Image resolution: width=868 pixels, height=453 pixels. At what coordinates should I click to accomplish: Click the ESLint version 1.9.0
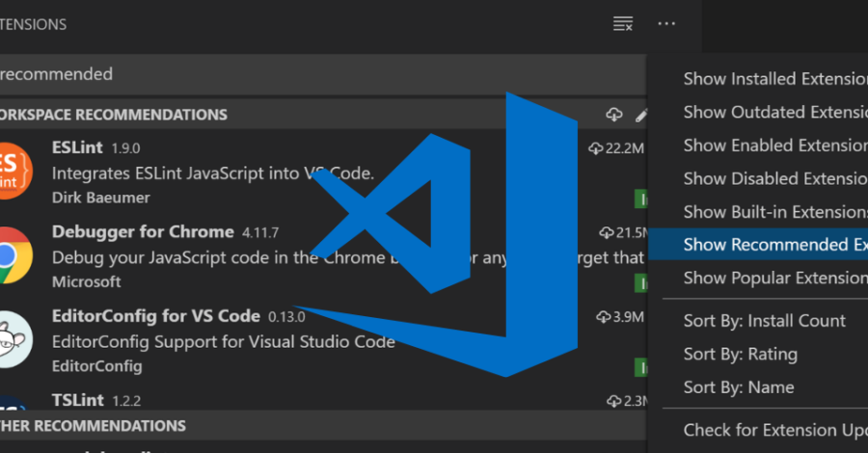[x=125, y=148]
